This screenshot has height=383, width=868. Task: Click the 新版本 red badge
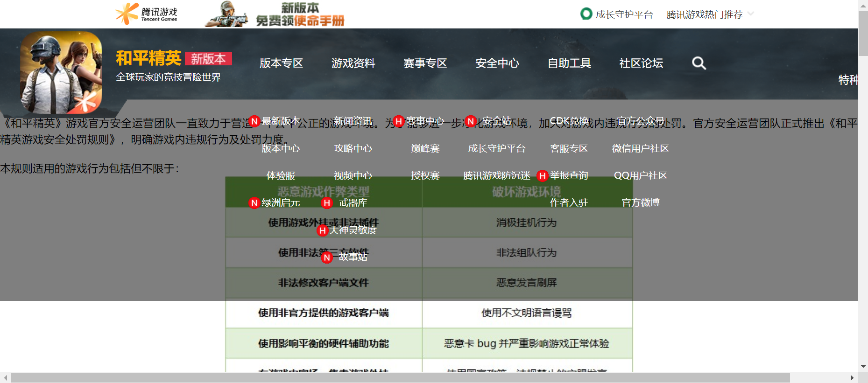208,59
